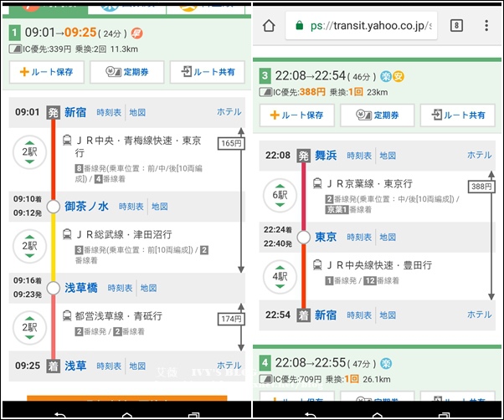Tap the IC card icon on route 3
This screenshot has width=504, height=420.
point(265,93)
